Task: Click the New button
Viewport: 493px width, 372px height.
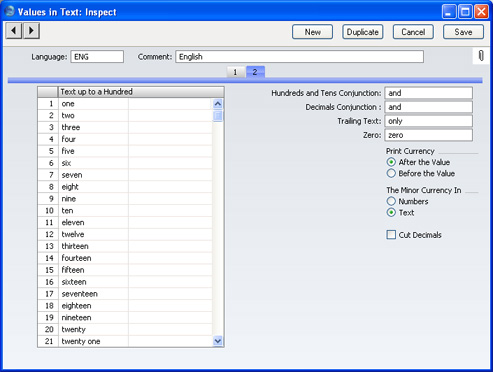Action: tap(312, 32)
